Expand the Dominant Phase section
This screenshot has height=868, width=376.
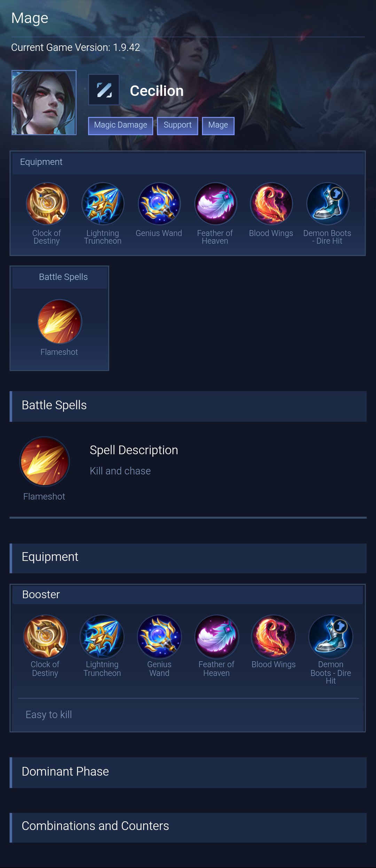(188, 772)
